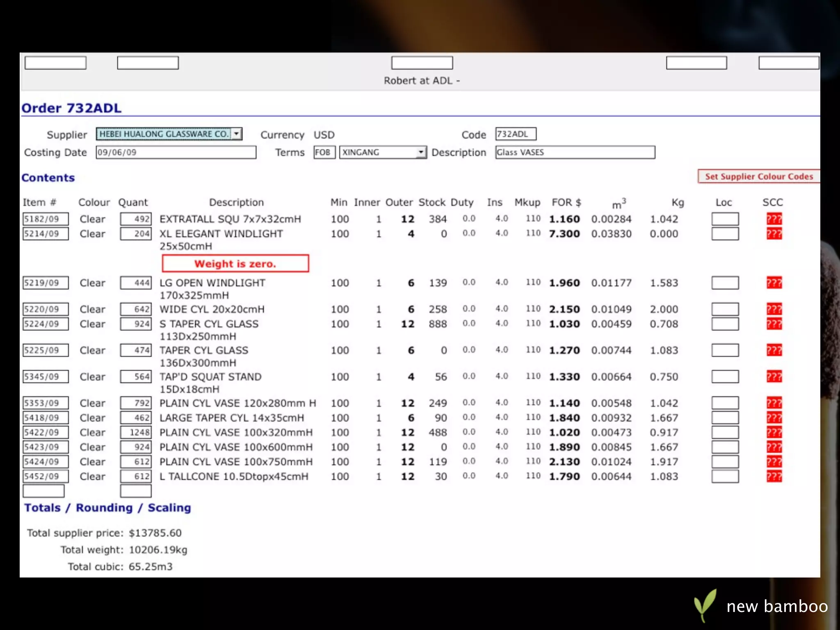840x630 pixels.
Task: Click red SCC marker for item 5182/09
Action: pos(774,219)
